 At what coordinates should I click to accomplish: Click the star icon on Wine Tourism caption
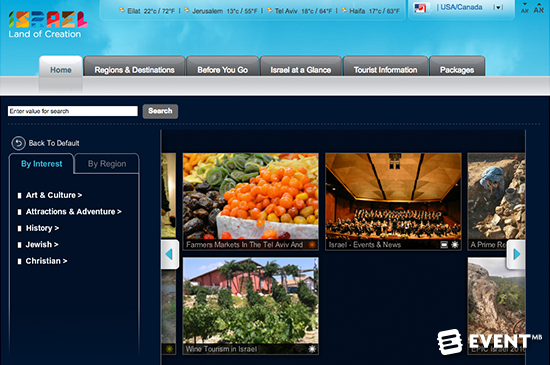click(x=312, y=349)
